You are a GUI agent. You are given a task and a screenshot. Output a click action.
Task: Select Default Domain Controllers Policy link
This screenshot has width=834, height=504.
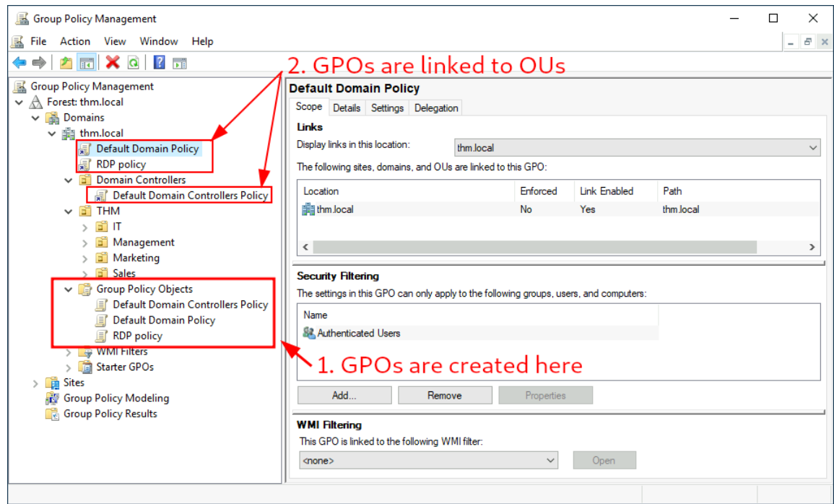pyautogui.click(x=190, y=196)
